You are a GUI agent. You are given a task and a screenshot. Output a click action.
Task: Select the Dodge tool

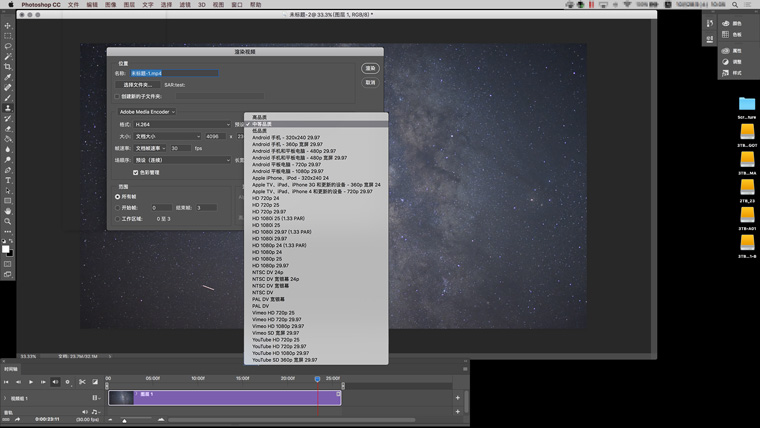pos(7,159)
